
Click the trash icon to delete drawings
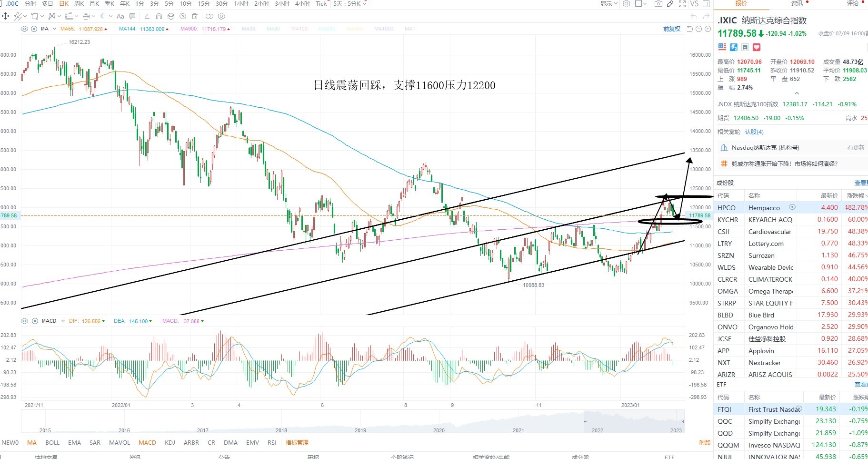tap(194, 16)
